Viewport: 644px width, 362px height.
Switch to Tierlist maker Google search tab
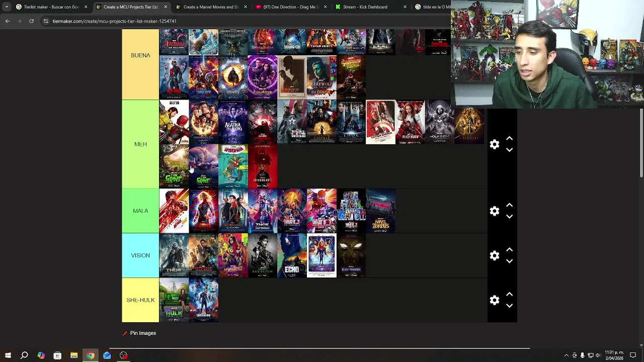51,7
